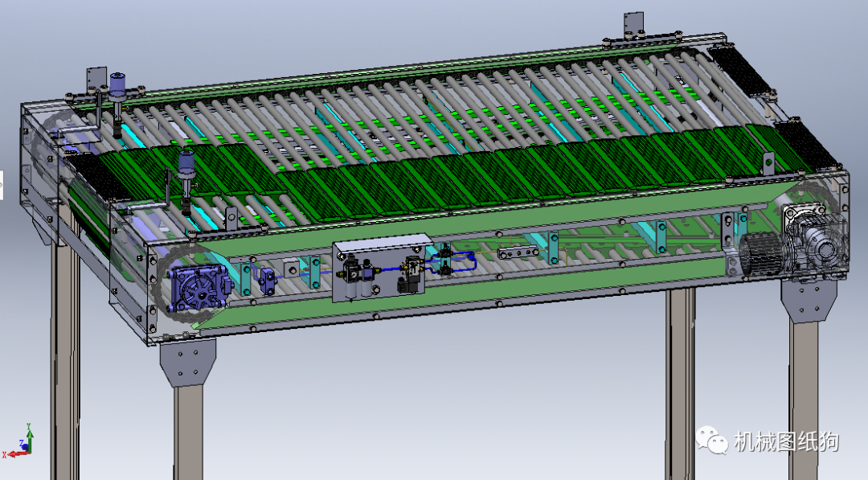Screen dimensions: 868x480
Task: Select the gray multi-hole bracket right of the tubing
Action: pyautogui.click(x=517, y=253)
